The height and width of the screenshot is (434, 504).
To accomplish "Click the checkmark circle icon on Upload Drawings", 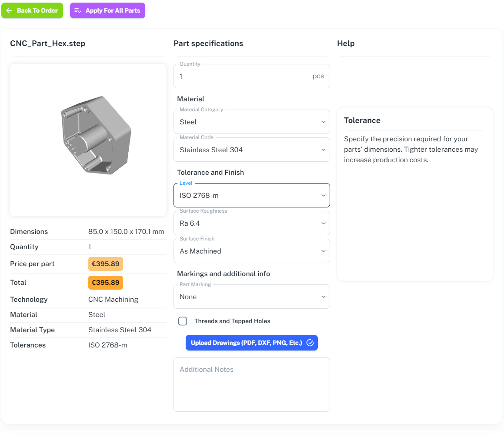I will click(310, 343).
